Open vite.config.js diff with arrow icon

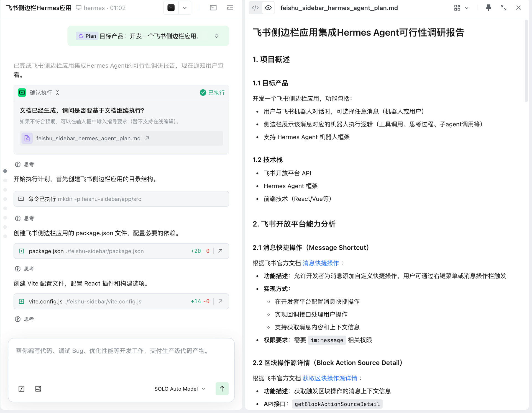pos(220,301)
